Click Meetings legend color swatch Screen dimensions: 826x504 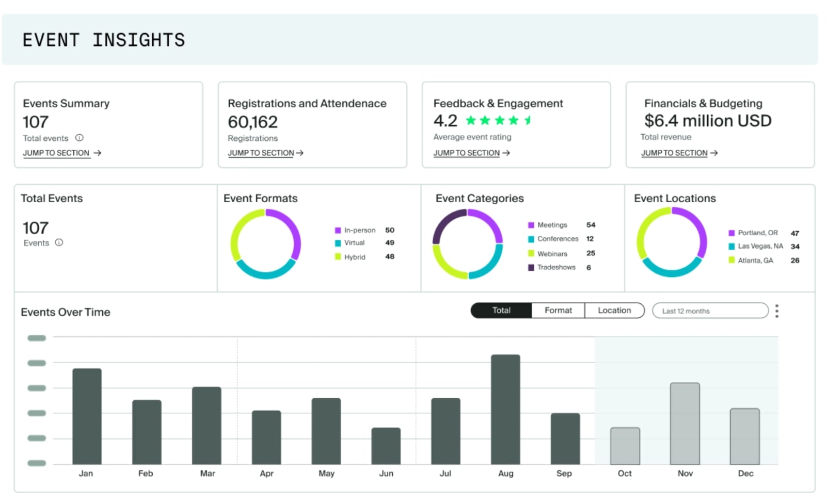point(531,225)
